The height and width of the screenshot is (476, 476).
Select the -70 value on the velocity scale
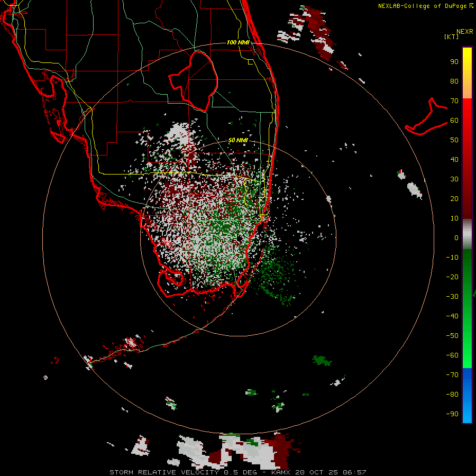pos(452,375)
